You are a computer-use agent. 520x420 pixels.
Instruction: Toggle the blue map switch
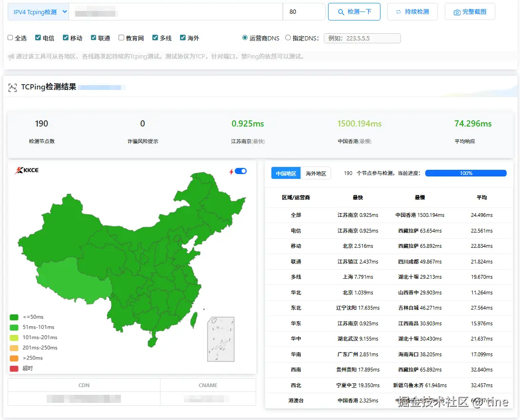[x=241, y=171]
